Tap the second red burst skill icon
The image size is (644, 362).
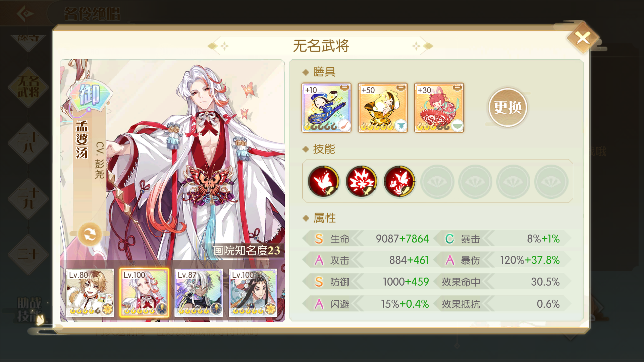(361, 181)
